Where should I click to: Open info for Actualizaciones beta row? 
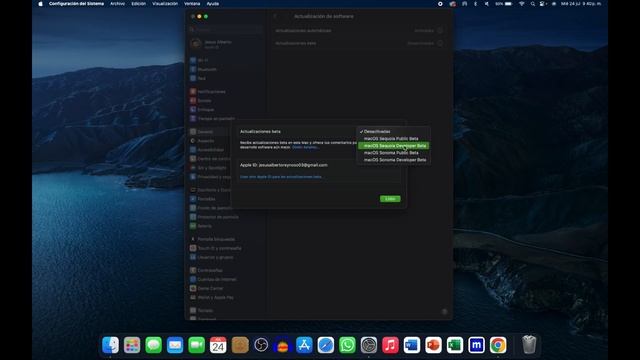(x=440, y=43)
